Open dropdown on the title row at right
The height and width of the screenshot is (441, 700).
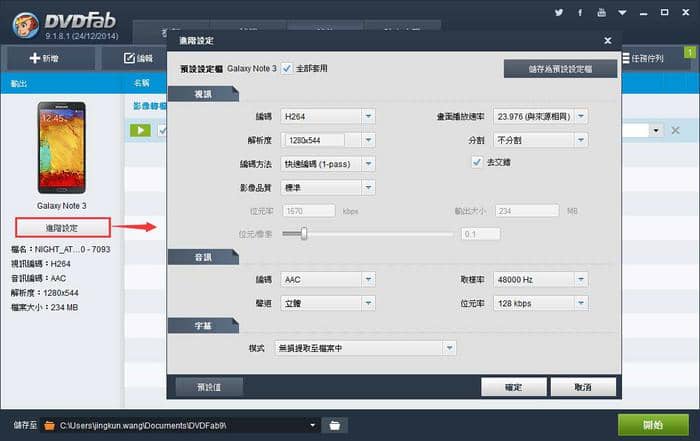[x=656, y=130]
